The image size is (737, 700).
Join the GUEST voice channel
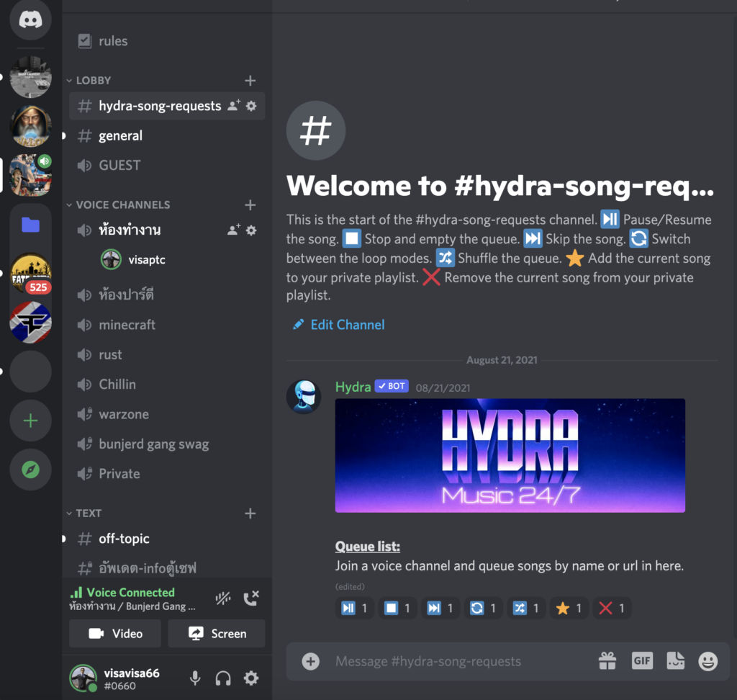(167, 166)
